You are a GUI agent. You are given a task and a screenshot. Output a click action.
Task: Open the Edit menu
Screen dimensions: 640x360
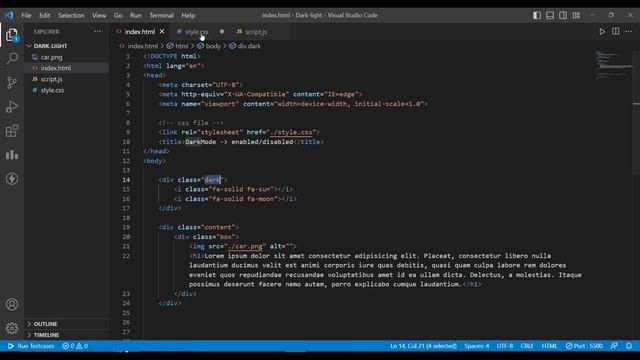click(44, 15)
